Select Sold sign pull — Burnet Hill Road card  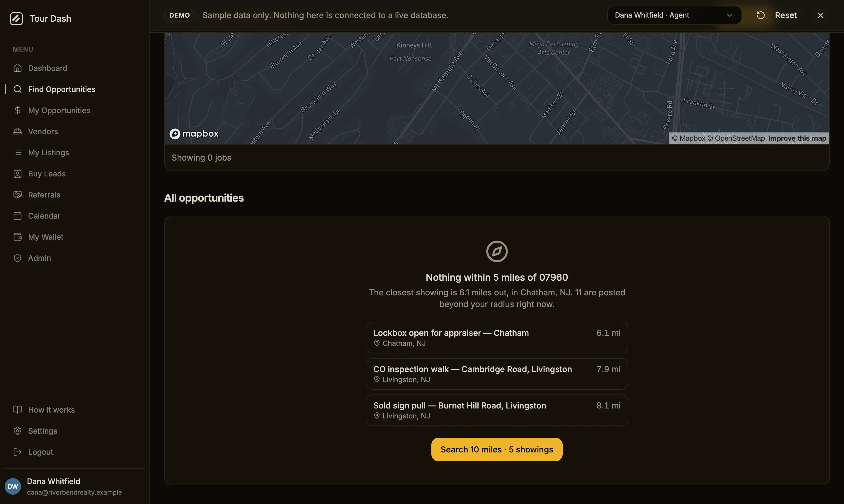(496, 410)
